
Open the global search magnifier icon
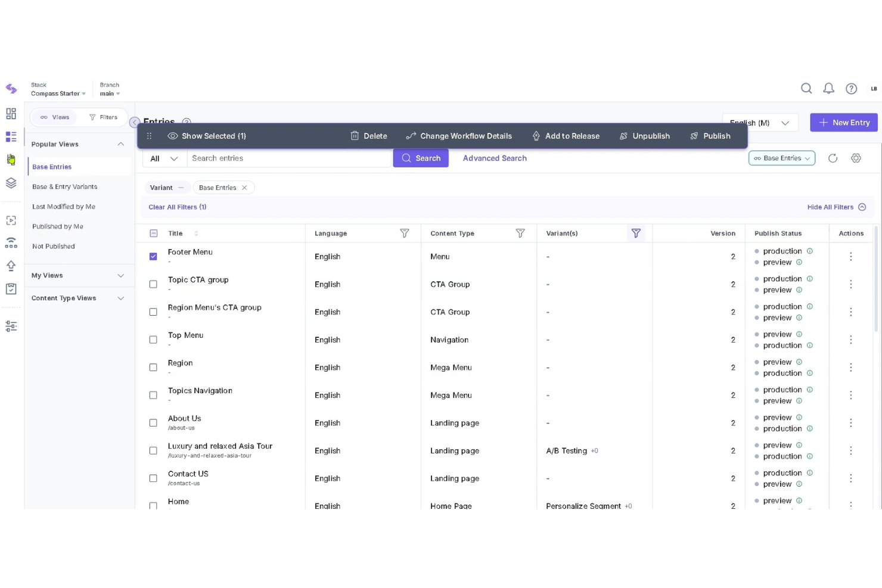click(x=806, y=89)
